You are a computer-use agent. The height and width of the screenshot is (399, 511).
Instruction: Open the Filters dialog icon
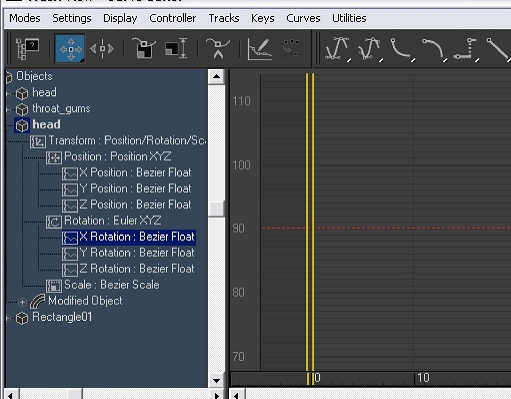[28, 49]
